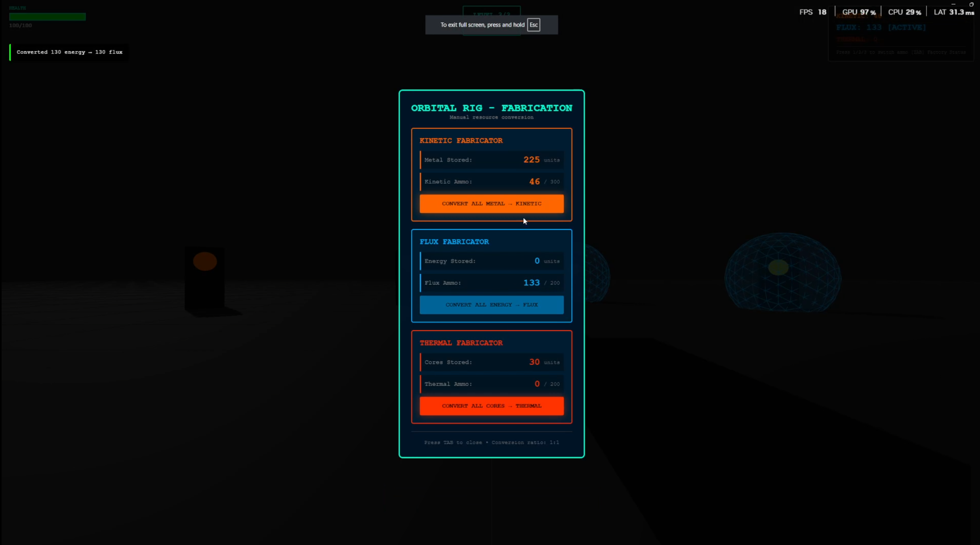Click the Thermal Fabricator heading
The image size is (980, 545).
[461, 342]
